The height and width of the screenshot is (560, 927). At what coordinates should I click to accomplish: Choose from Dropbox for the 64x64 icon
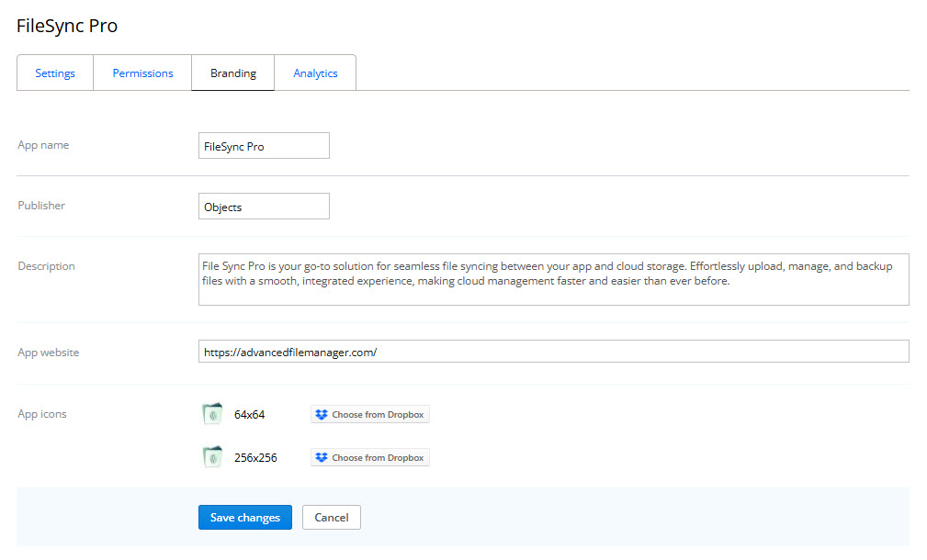(x=369, y=414)
